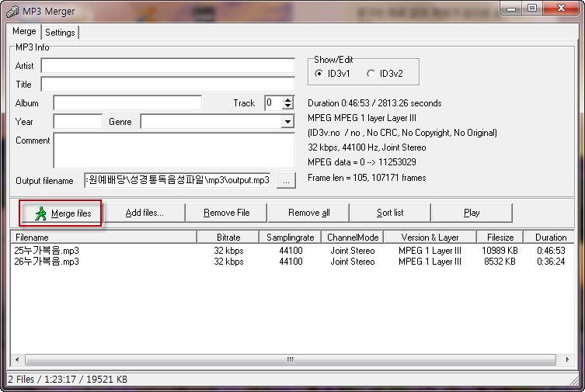
Task: Select the ID3v2 radio button
Action: click(x=371, y=74)
